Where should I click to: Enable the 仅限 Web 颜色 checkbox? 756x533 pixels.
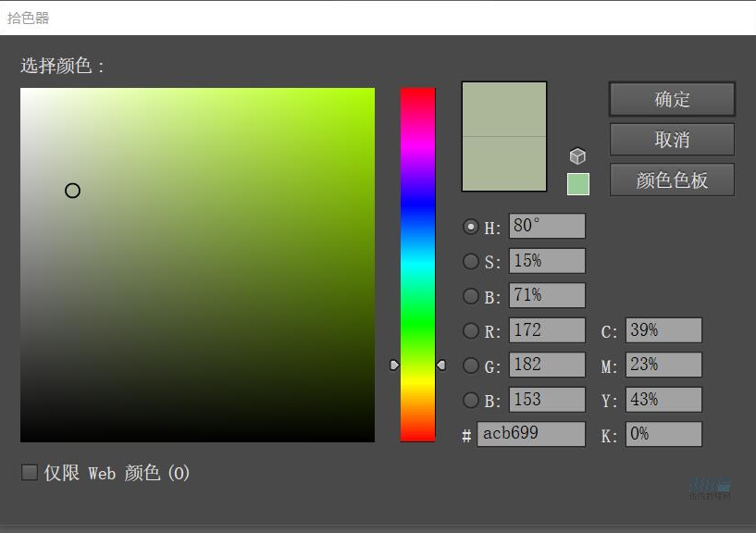30,473
